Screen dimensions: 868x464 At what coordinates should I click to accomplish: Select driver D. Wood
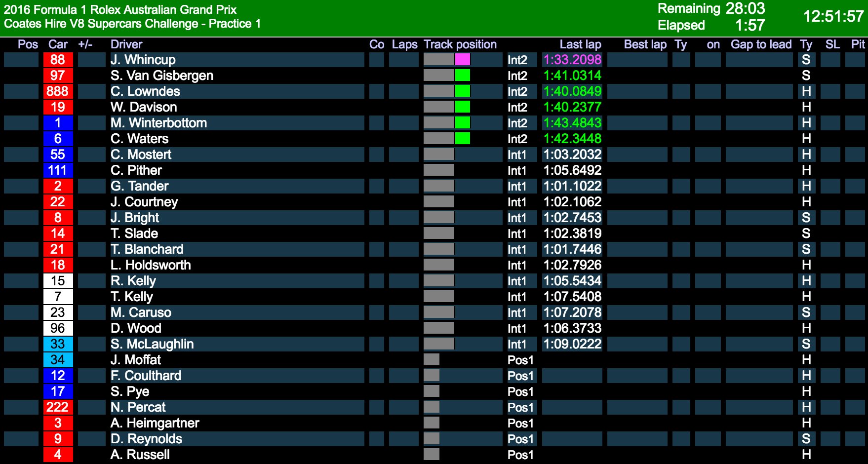136,328
